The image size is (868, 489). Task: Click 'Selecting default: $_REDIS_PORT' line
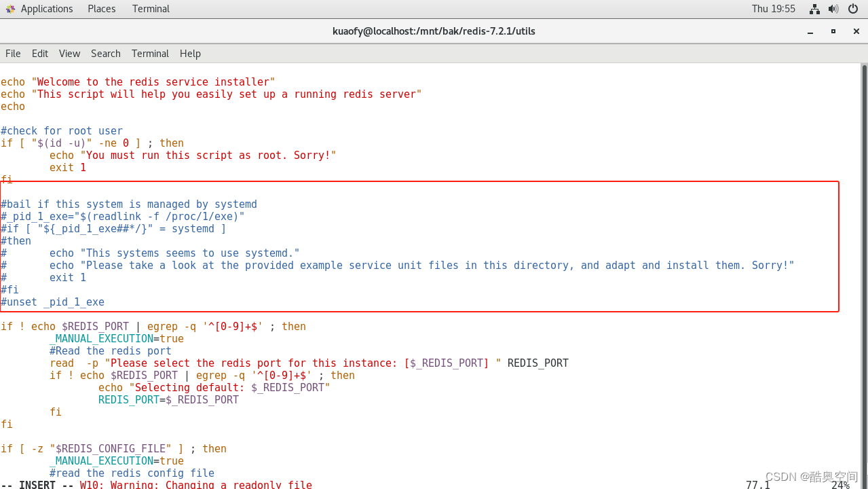click(214, 388)
